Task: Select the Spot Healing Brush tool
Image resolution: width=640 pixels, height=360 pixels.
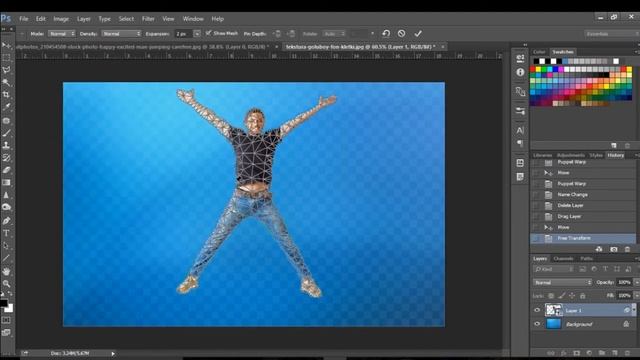Action: coord(6,120)
